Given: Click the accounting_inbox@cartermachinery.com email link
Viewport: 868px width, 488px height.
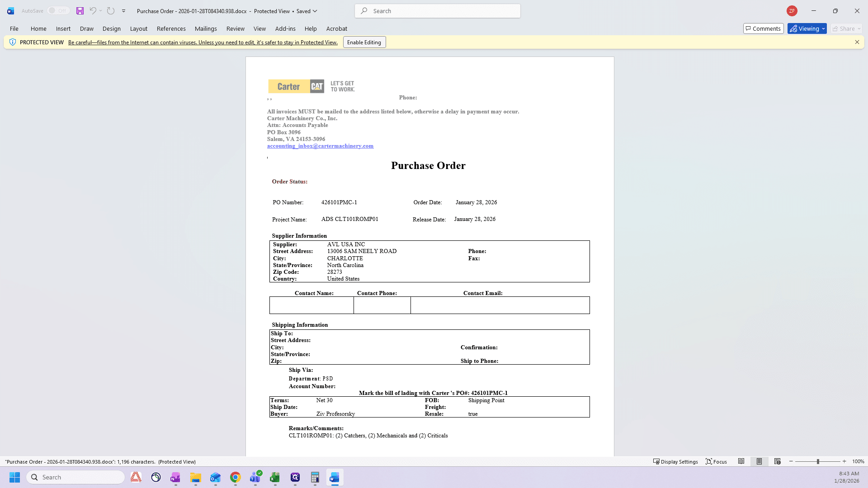Looking at the screenshot, I should (320, 146).
